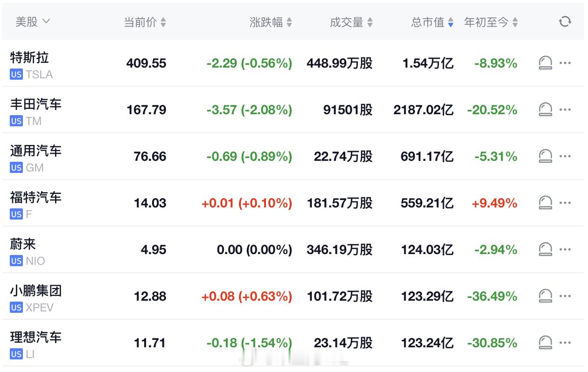Image resolution: width=588 pixels, height=372 pixels.
Task: Sort by 成交量 column
Action: [x=351, y=22]
